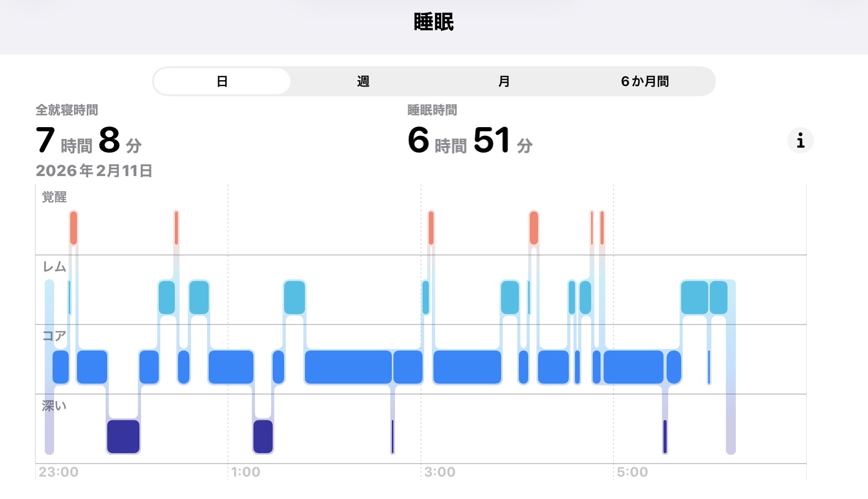Tap the widest awake marker near 4:00
This screenshot has height=499, width=868.
click(x=533, y=228)
